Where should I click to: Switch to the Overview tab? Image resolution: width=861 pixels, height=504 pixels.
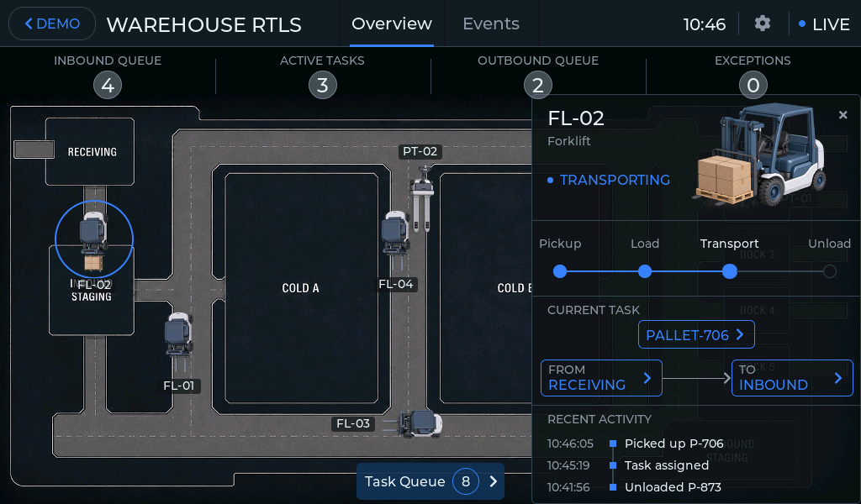coord(392,24)
